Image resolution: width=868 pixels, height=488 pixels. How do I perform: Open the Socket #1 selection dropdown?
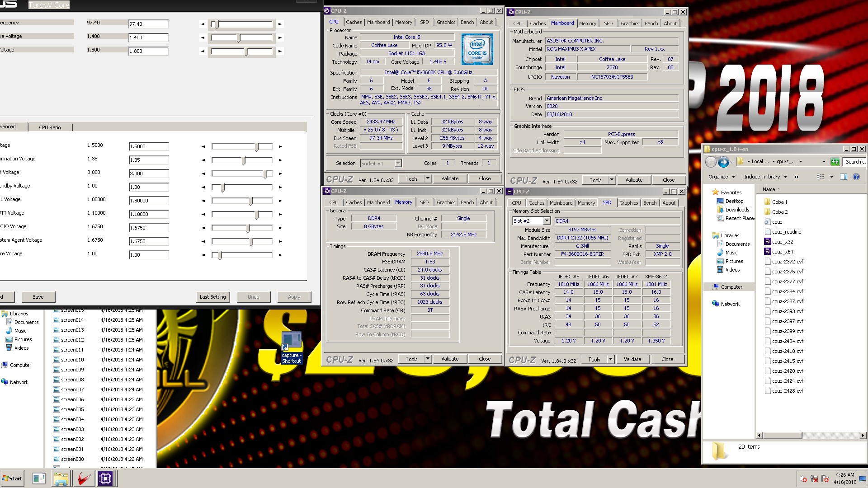[398, 164]
